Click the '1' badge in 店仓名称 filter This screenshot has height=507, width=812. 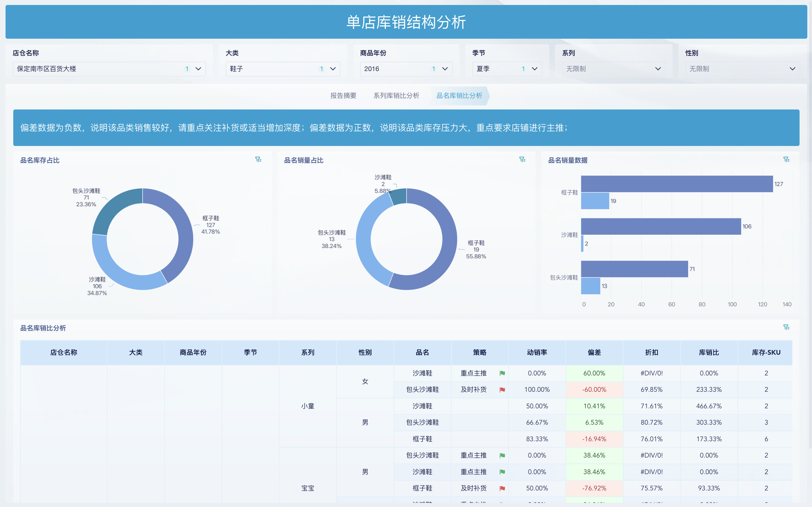(x=187, y=69)
